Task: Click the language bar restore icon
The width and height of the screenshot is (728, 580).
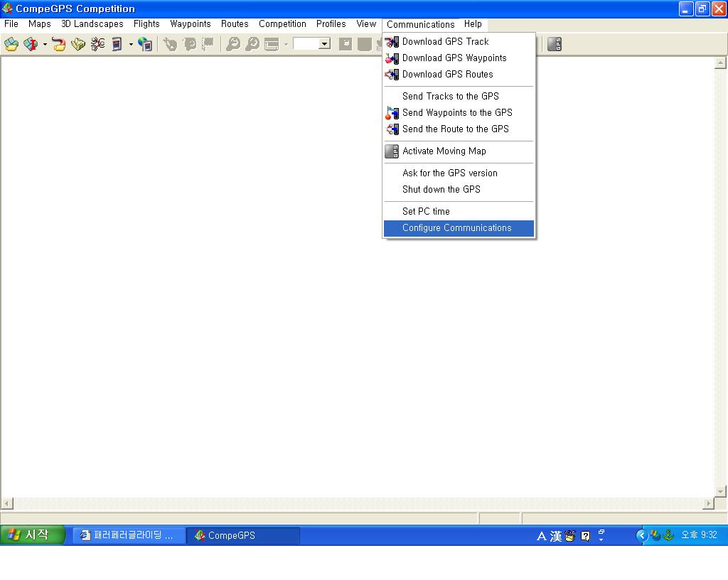Action: point(601,532)
